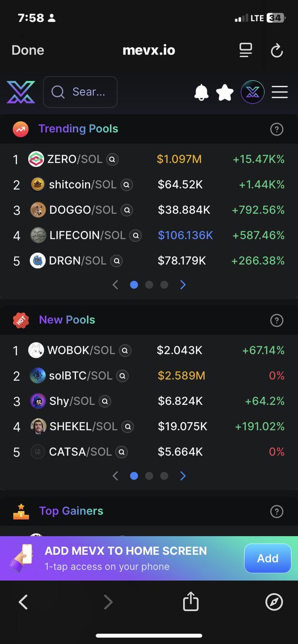This screenshot has height=644, width=298.
Task: Open Trending Pools help icon
Action: 277,129
